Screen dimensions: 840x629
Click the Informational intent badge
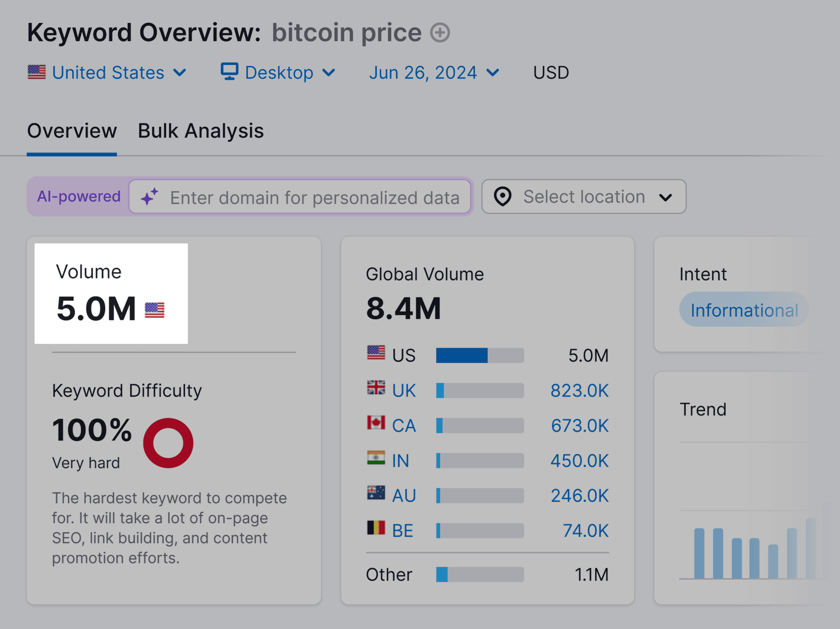pos(744,310)
